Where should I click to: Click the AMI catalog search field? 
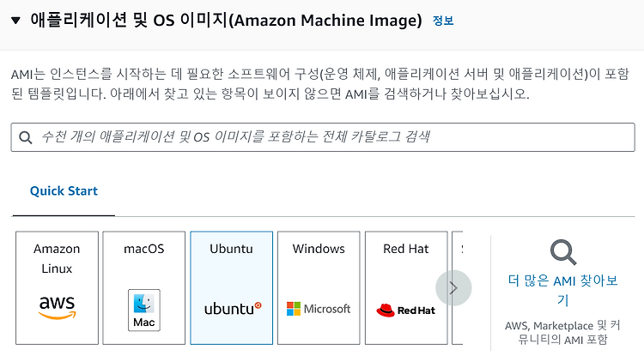tap(323, 137)
